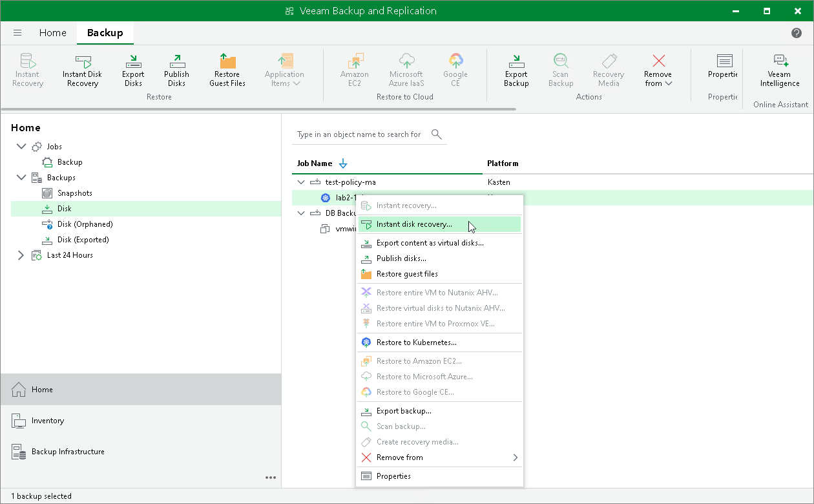Screen dimensions: 814x504
Task: Collapse the Backups tree node
Action: click(x=21, y=178)
